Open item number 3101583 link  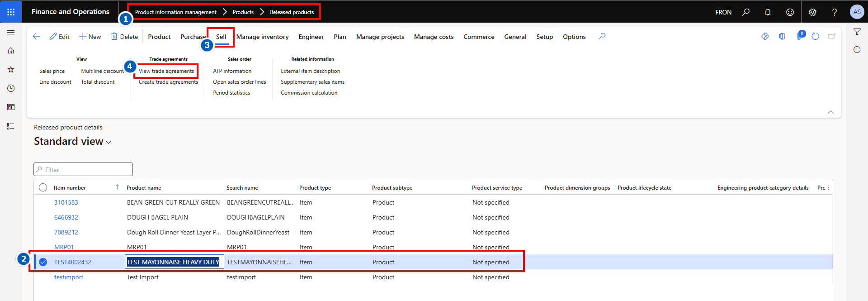click(66, 202)
